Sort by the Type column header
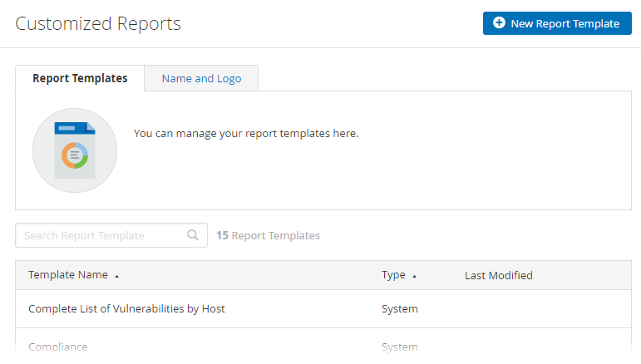 pyautogui.click(x=393, y=275)
